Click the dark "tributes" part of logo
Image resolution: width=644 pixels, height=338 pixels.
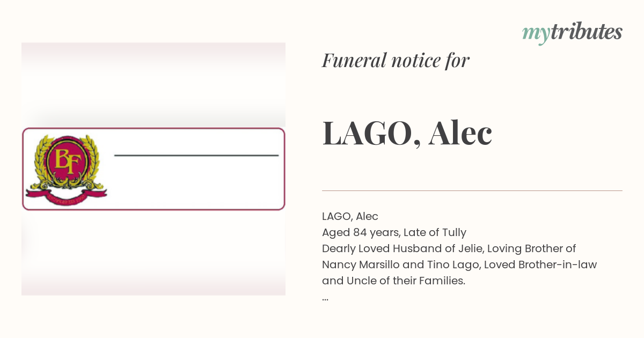tap(586, 32)
